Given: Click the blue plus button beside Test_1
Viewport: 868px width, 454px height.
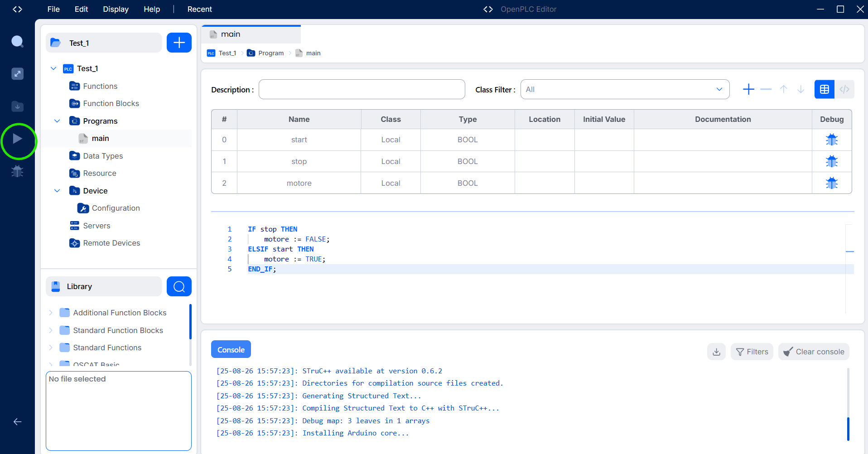Looking at the screenshot, I should click(x=179, y=43).
